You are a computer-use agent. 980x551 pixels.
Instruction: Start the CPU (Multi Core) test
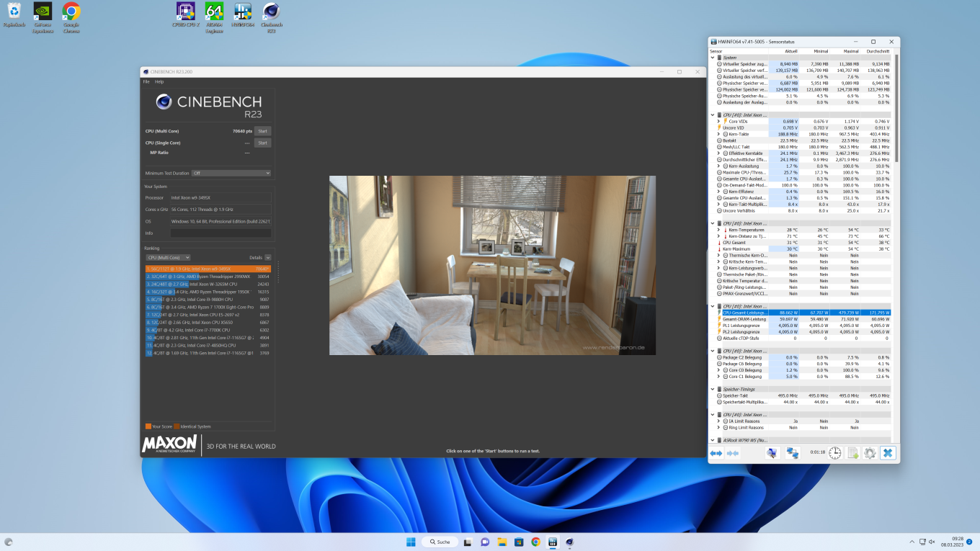(x=262, y=131)
